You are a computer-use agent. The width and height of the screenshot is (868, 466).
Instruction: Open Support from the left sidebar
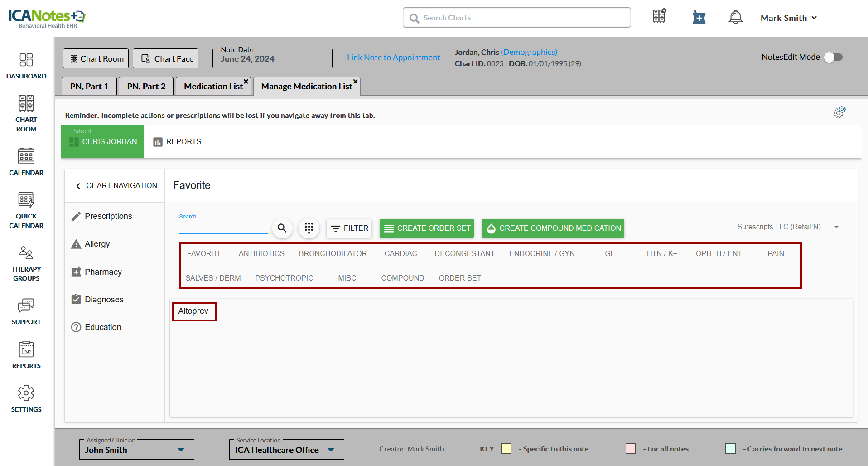pos(26,311)
